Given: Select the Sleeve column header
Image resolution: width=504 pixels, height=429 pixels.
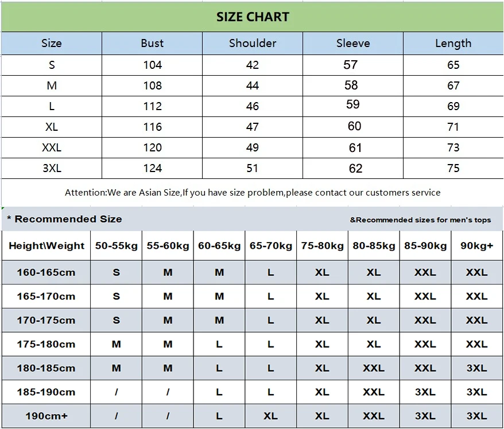Looking at the screenshot, I should point(353,43).
